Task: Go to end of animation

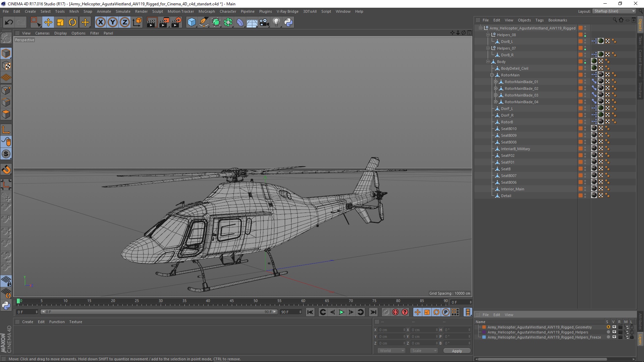Action: 373,312
